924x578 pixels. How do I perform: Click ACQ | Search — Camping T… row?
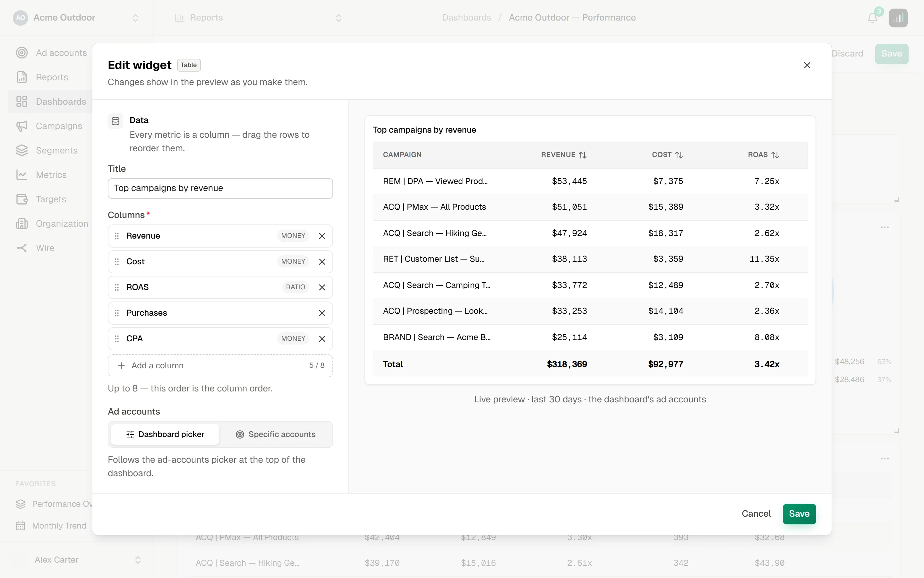(590, 285)
